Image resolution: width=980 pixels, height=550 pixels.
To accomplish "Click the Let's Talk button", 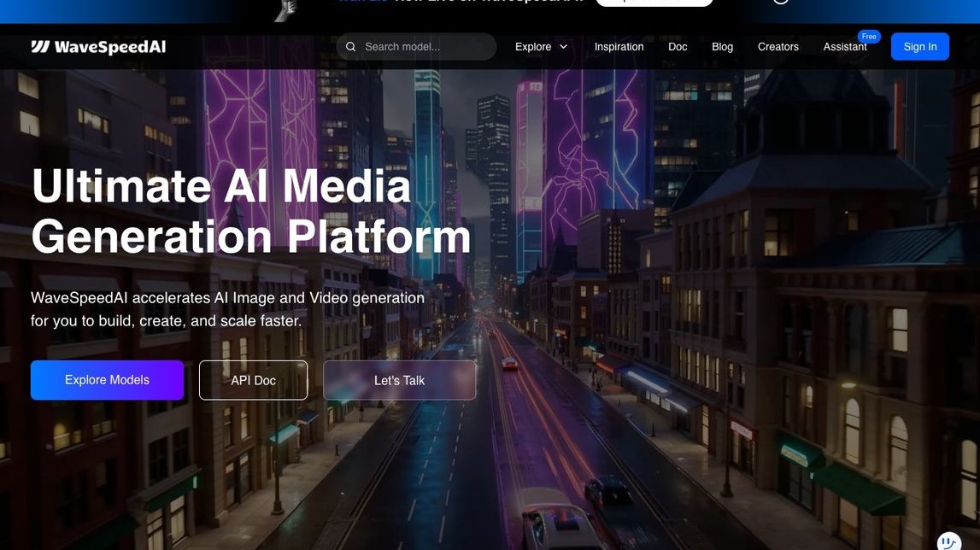I will [399, 380].
